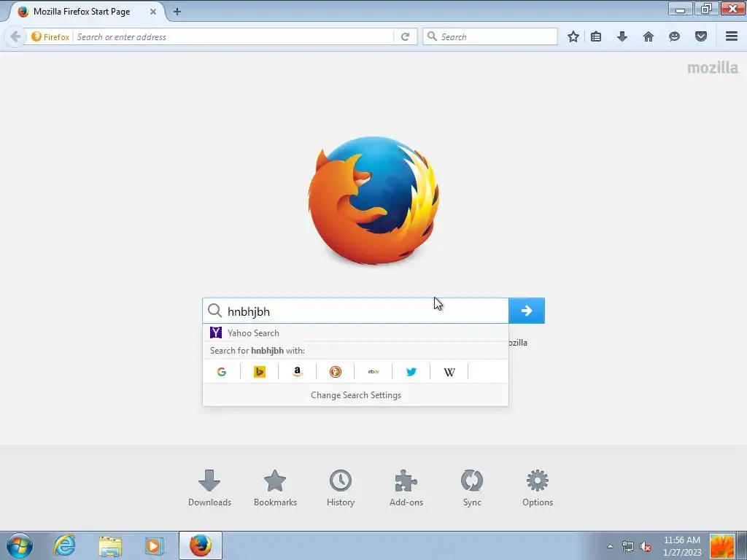Open Sync shortcut on start page
The image size is (747, 560).
coord(472,488)
